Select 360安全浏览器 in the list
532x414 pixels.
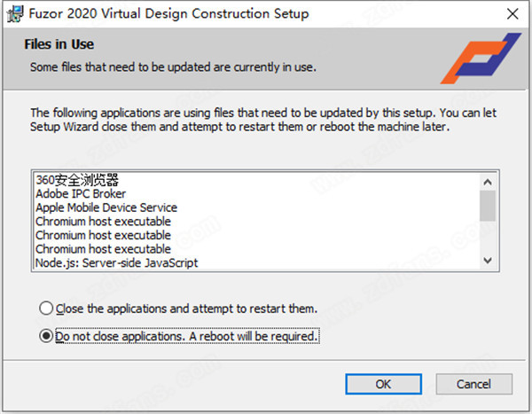[76, 179]
